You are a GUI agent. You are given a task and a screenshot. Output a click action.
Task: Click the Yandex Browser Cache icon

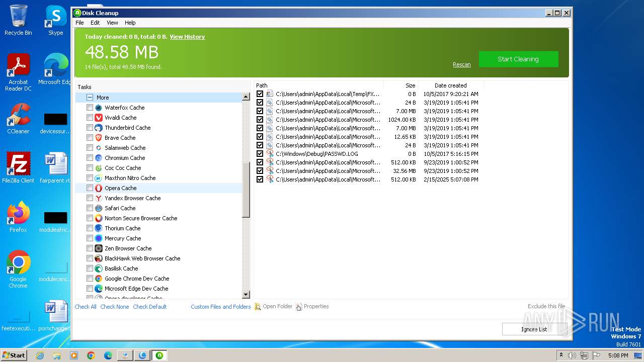click(x=99, y=198)
